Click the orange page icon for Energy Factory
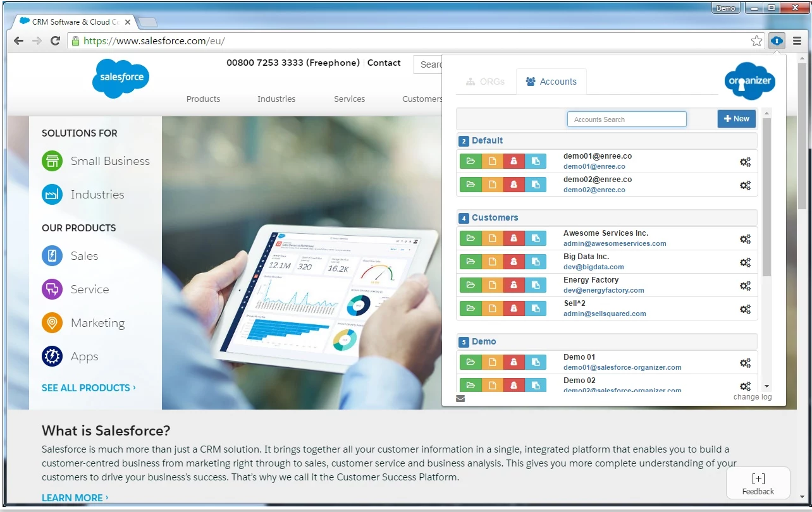The height and width of the screenshot is (512, 812). [x=493, y=285]
